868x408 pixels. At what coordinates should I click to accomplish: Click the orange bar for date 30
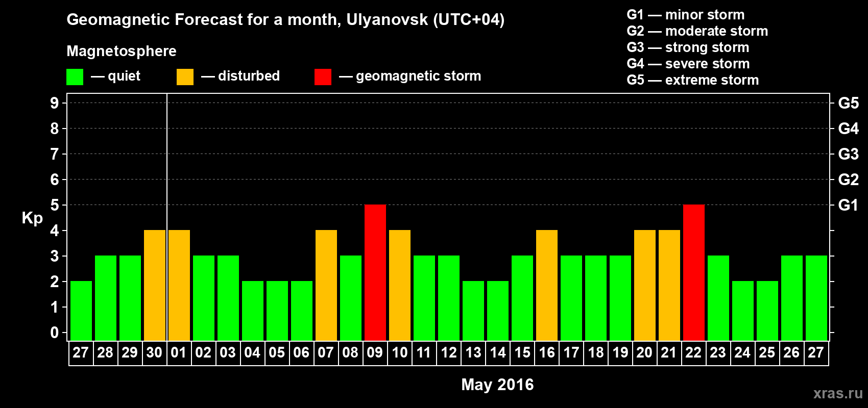pyautogui.click(x=155, y=286)
